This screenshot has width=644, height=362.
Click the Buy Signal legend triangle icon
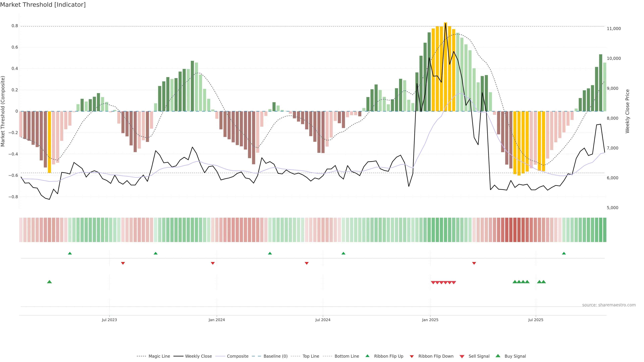tap(498, 356)
